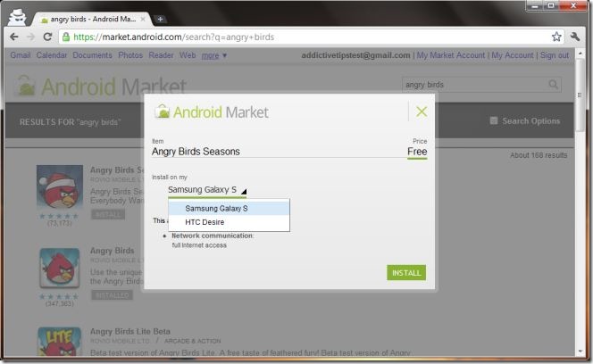
Task: Click the Angry Birds app thumbnail
Action: click(x=59, y=268)
